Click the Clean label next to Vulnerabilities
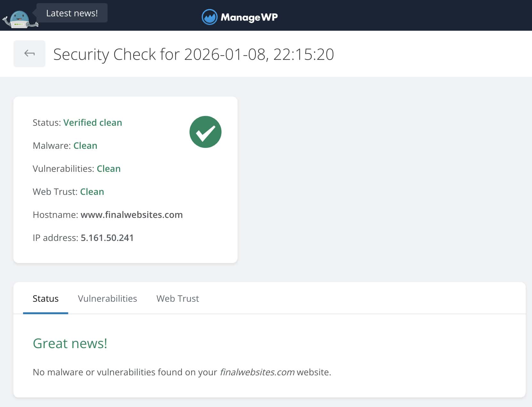Screen dimensions: 532x407 [x=109, y=169]
